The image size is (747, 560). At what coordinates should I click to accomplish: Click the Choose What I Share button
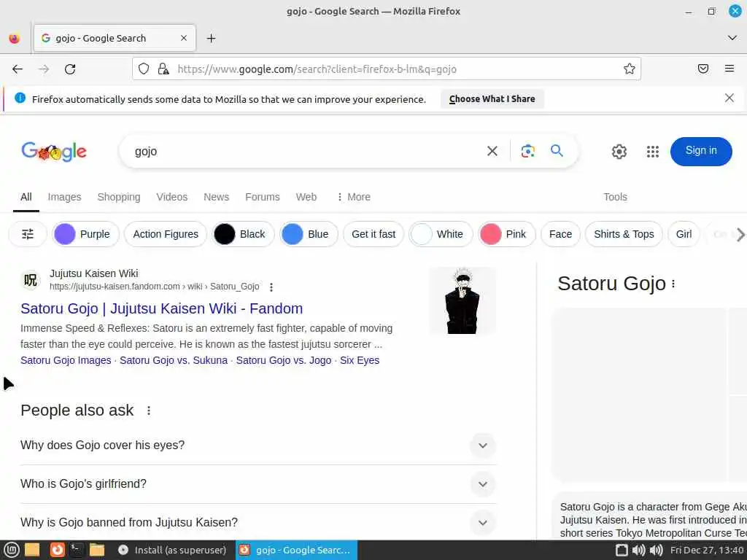[492, 99]
